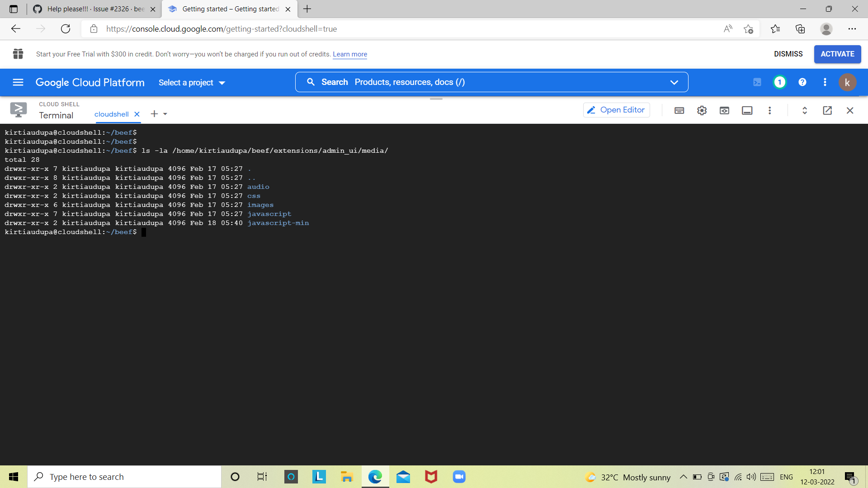Open the keyboard shortcuts icon in terminal toolbar
The image size is (868, 488).
point(679,110)
